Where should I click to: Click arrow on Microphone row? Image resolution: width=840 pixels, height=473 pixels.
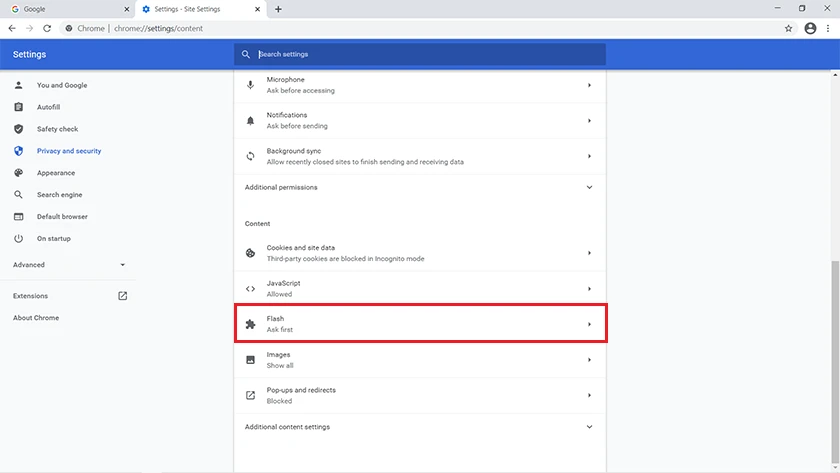pyautogui.click(x=589, y=85)
